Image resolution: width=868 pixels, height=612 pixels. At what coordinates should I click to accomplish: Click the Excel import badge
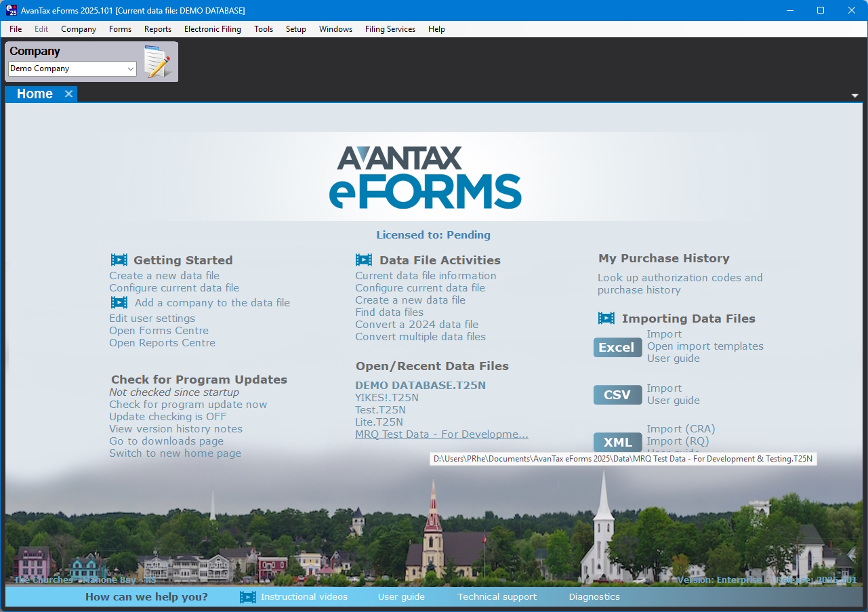[x=617, y=347]
